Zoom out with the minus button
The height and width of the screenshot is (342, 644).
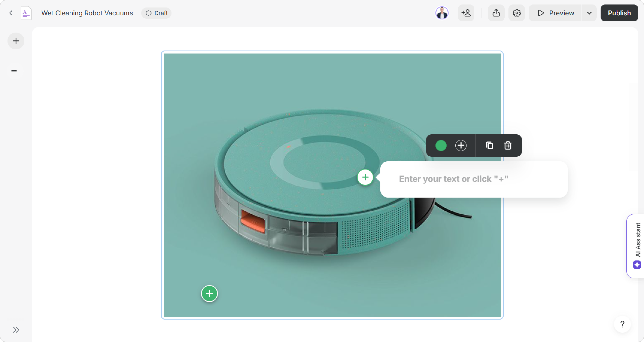[14, 71]
